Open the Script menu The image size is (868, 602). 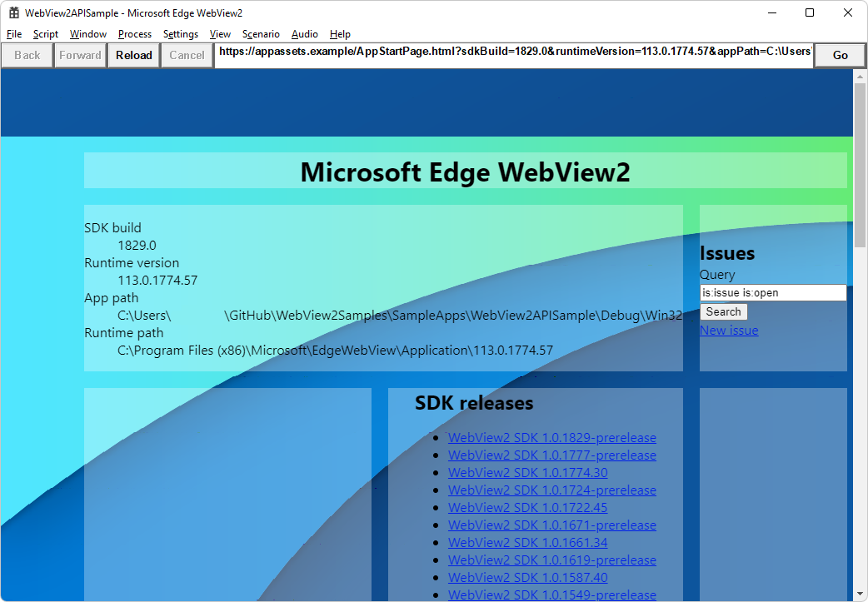tap(45, 34)
